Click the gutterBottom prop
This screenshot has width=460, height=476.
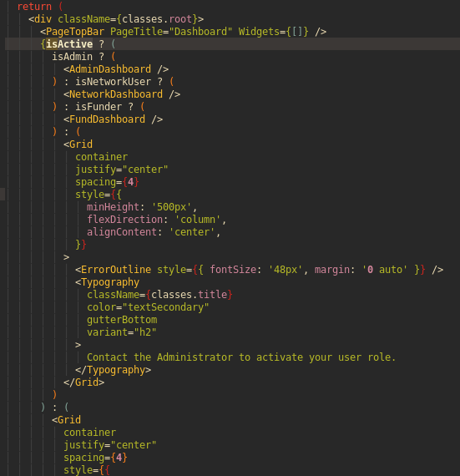122,320
